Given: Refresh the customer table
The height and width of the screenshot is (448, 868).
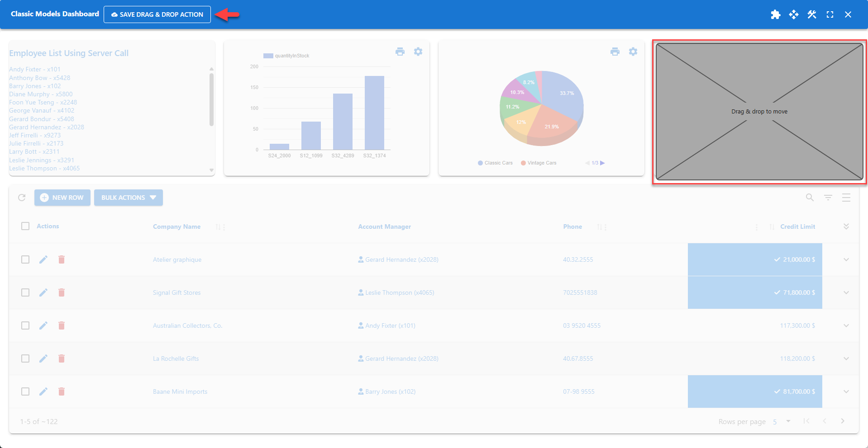Looking at the screenshot, I should (21, 198).
